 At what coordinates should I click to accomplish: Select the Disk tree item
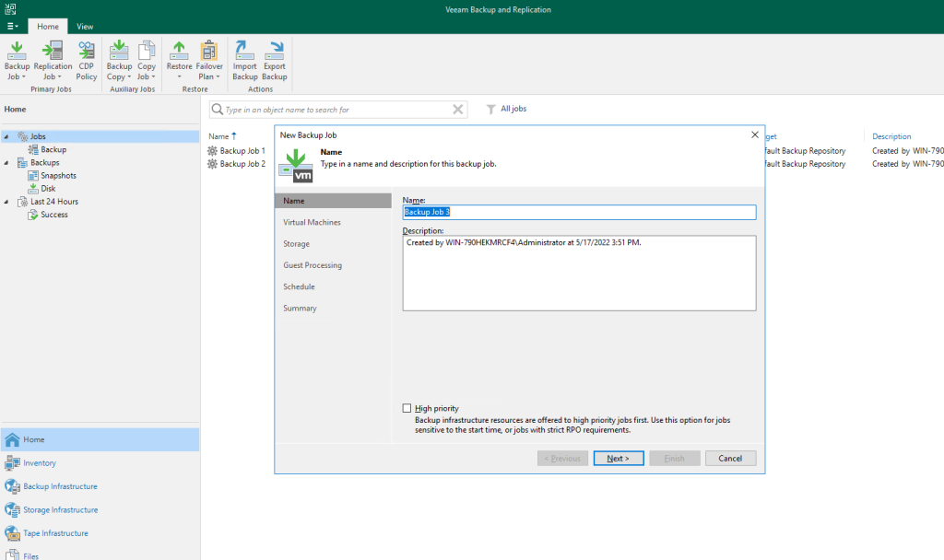pyautogui.click(x=48, y=188)
